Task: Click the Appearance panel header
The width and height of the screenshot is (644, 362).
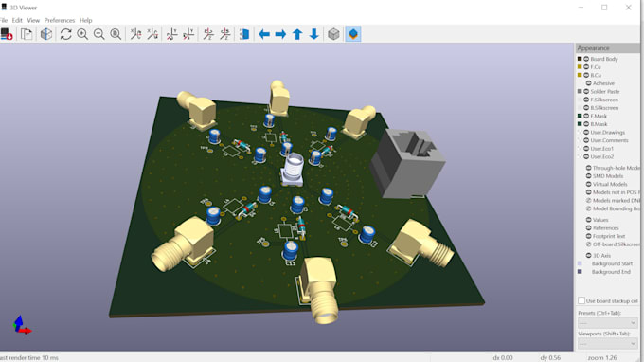Action: 607,48
